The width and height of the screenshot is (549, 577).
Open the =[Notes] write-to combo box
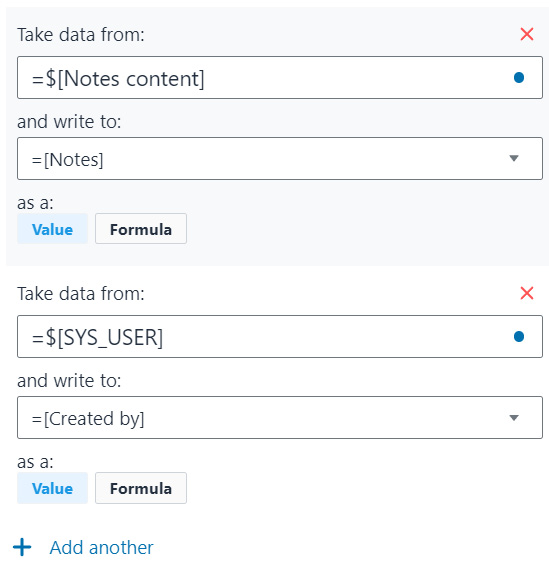[x=280, y=159]
